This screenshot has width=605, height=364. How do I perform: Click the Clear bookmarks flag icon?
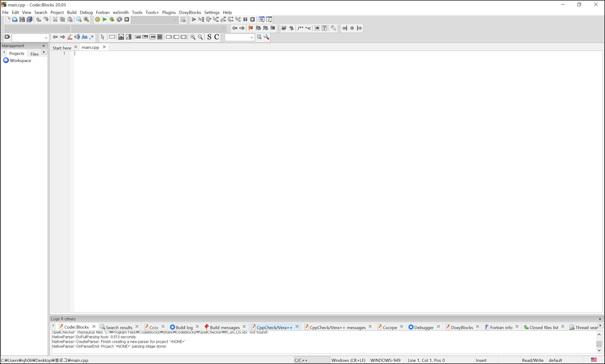(x=273, y=28)
